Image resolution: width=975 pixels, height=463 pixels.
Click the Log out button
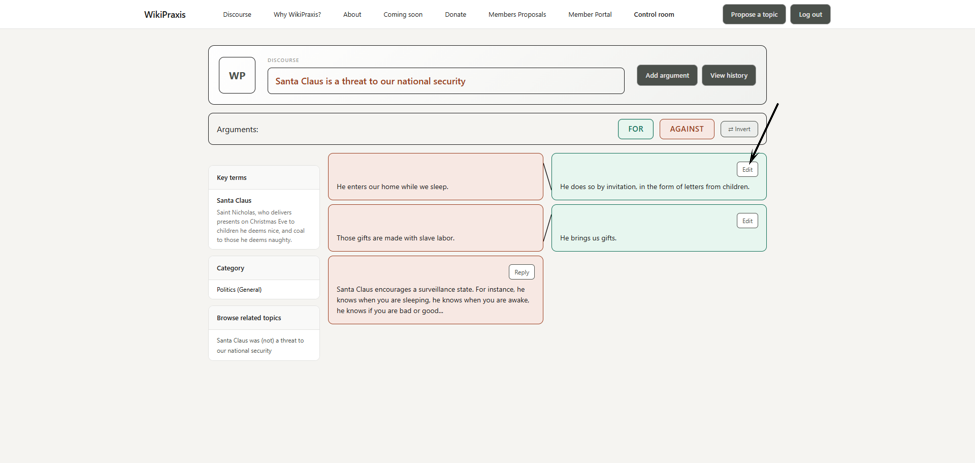coord(810,14)
